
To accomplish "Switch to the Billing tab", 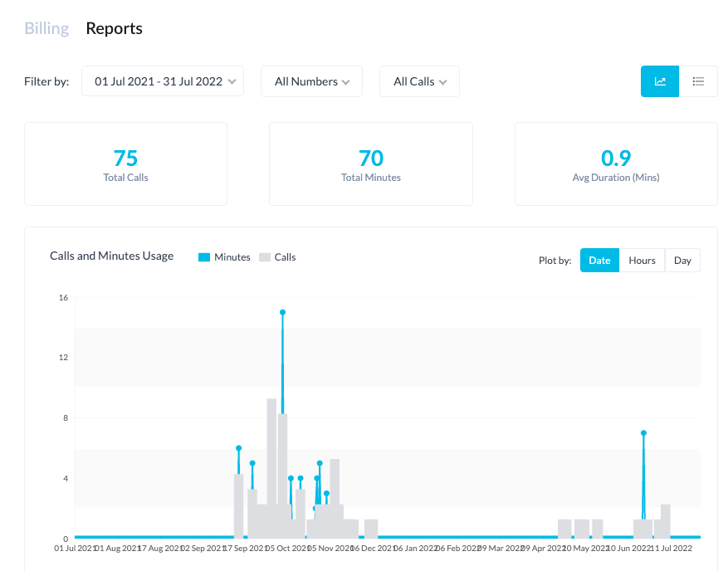I will pyautogui.click(x=46, y=27).
